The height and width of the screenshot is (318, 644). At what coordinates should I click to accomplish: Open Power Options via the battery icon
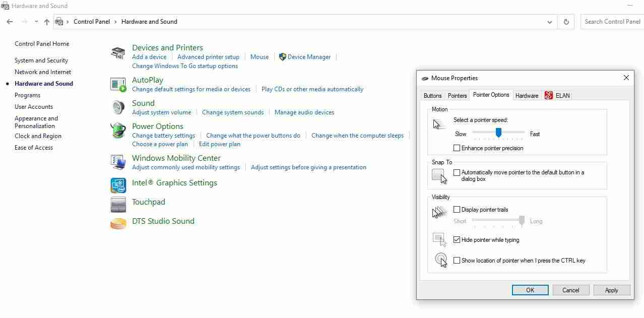[117, 130]
